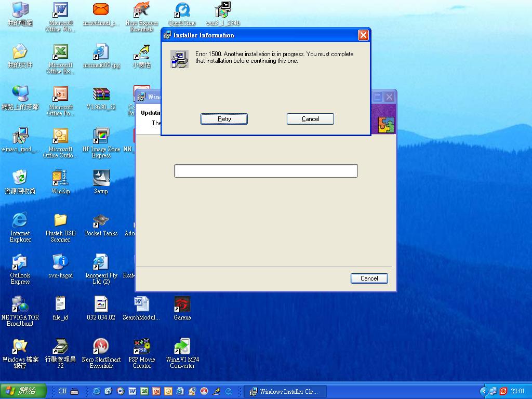Viewport: 532px width, 399px height.
Task: Open Microsoft Office PowerPoint shortcut
Action: [x=60, y=101]
